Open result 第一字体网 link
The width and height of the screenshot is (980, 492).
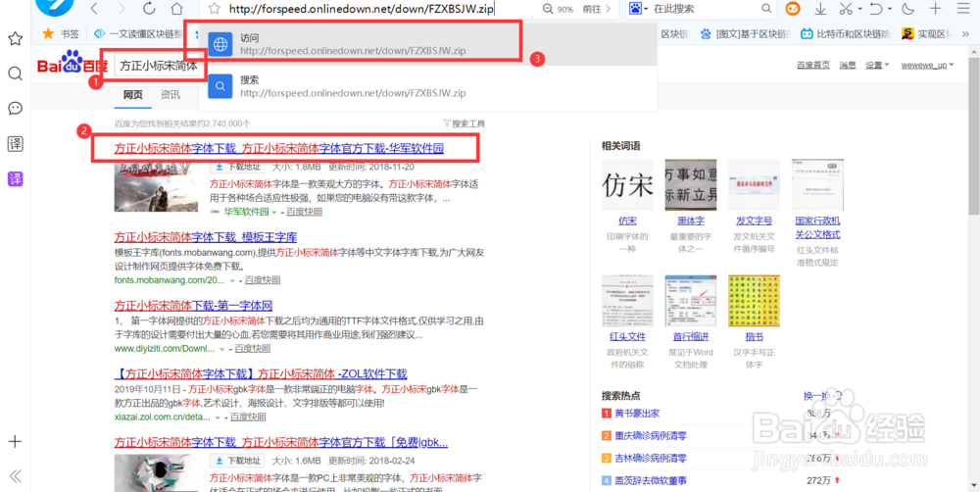pos(194,306)
